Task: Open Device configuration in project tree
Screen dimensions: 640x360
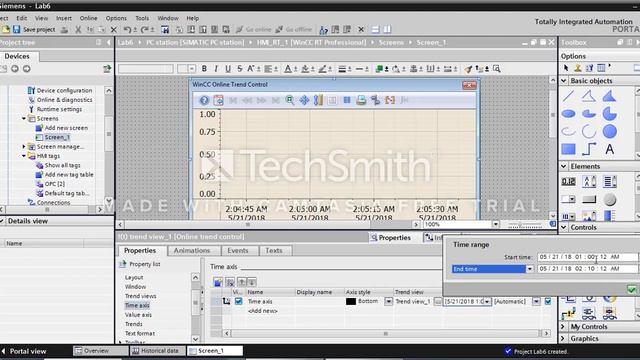Action: tap(64, 90)
